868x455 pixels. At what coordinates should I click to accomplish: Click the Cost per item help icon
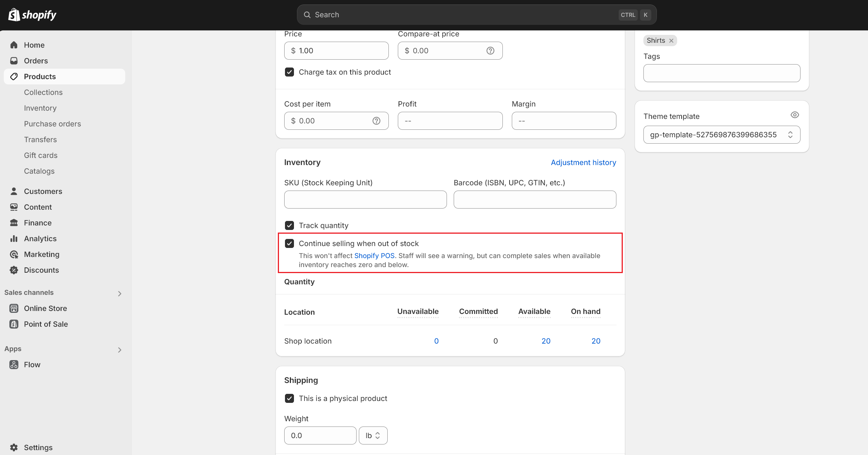click(376, 121)
